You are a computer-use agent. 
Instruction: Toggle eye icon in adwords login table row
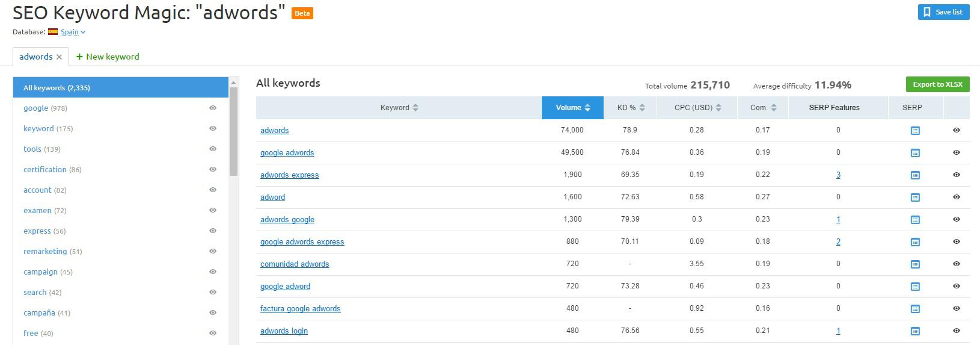(957, 331)
